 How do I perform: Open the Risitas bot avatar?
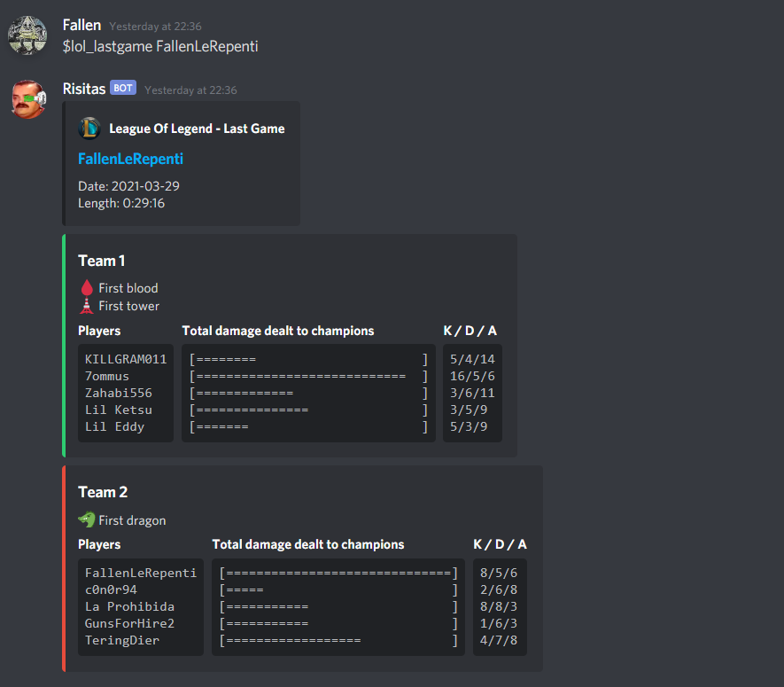click(28, 99)
